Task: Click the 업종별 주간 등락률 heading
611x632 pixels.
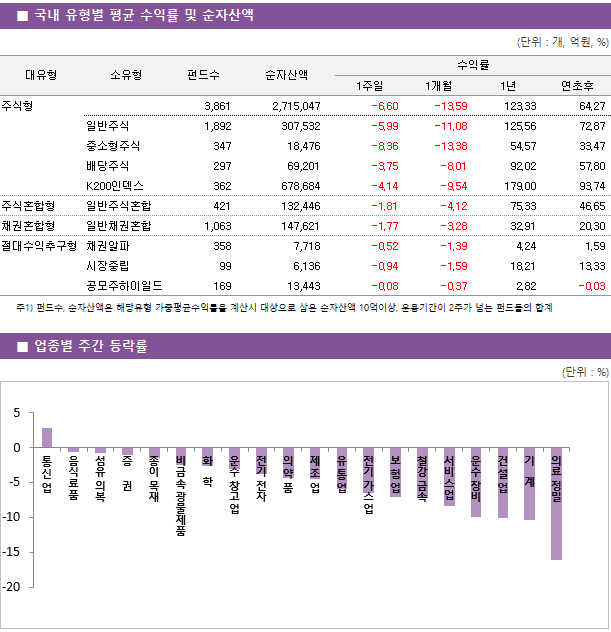Action: (91, 346)
